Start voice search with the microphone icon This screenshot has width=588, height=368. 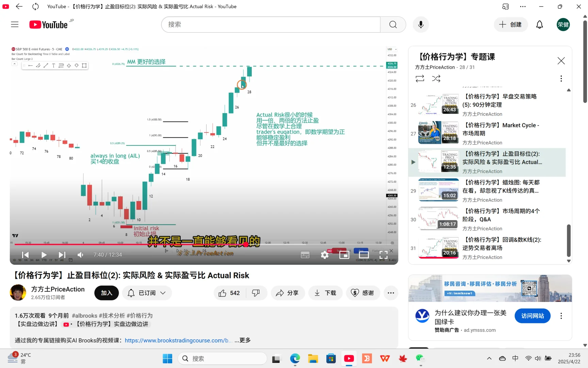pyautogui.click(x=421, y=25)
